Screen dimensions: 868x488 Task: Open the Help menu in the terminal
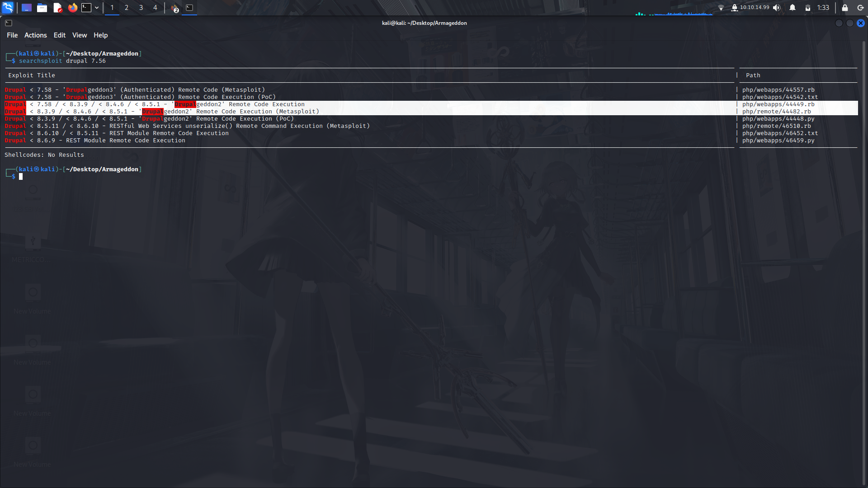(100, 35)
